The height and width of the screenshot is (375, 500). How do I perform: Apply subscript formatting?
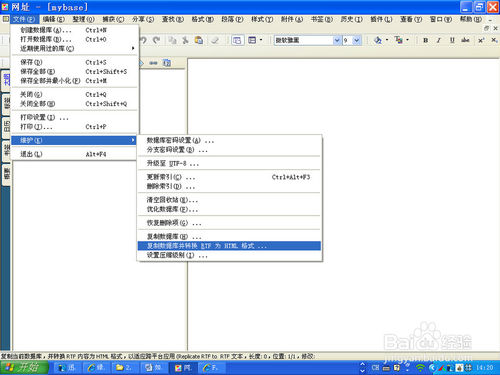coord(494,40)
